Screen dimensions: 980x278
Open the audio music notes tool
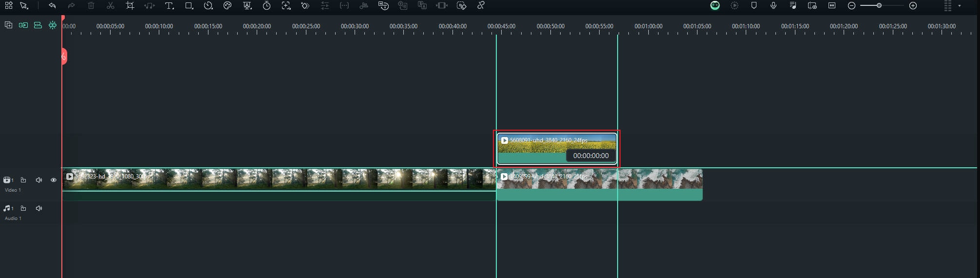click(150, 5)
